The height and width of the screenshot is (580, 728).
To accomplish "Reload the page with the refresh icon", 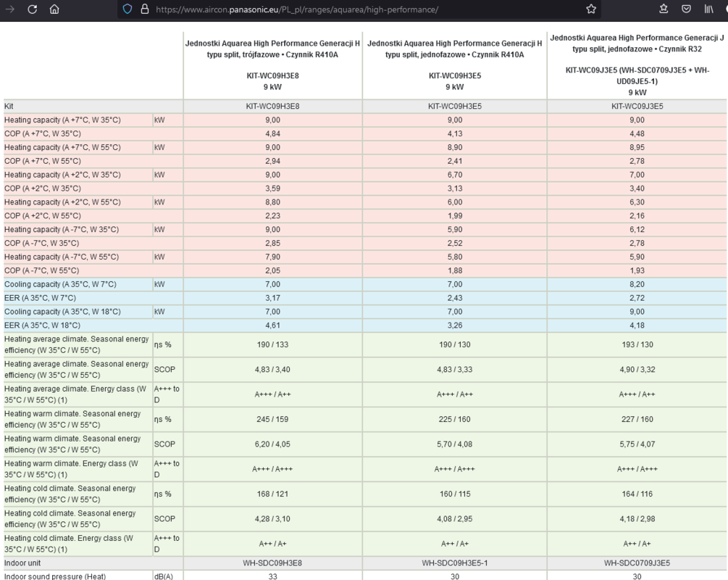I will pos(33,9).
